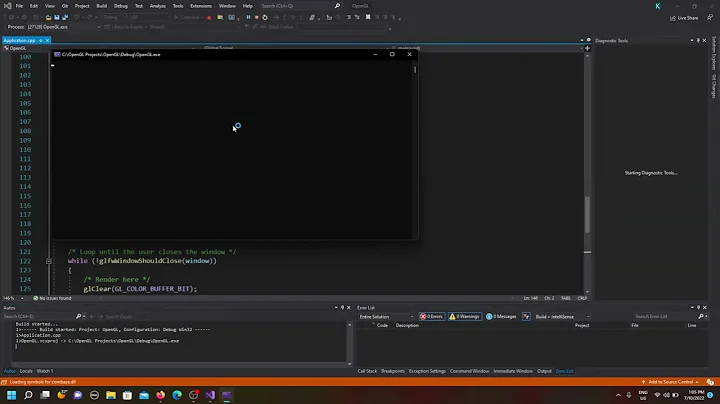The image size is (720, 404).
Task: Click the Search Error List field
Action: (664, 316)
